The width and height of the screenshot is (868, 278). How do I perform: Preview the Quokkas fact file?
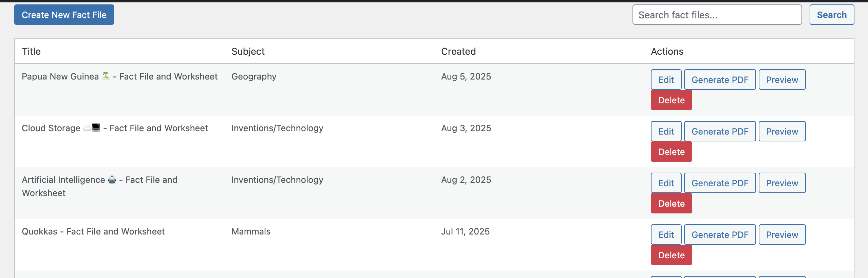[x=782, y=234]
